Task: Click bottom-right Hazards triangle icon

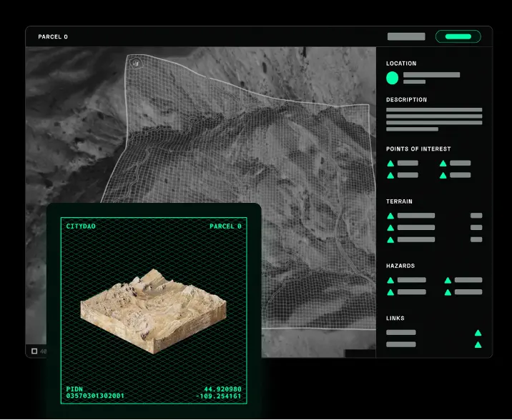Action: [x=448, y=292]
